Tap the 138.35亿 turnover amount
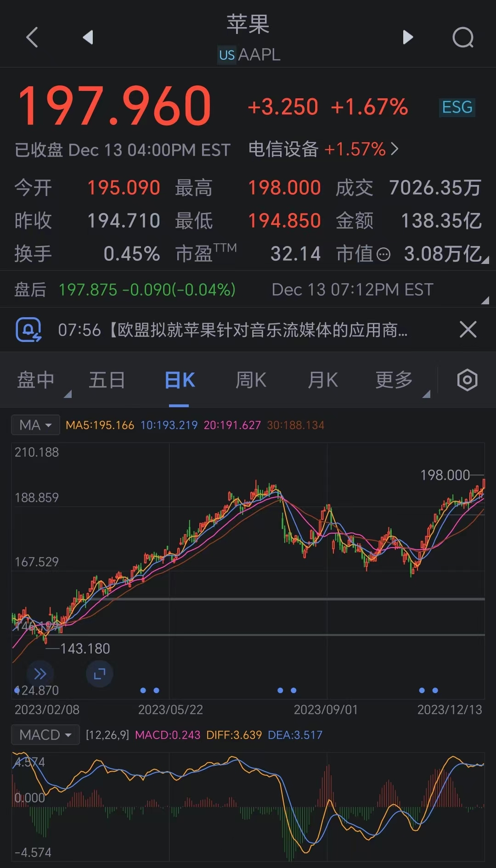Screen dimensions: 496x868 pos(442,221)
